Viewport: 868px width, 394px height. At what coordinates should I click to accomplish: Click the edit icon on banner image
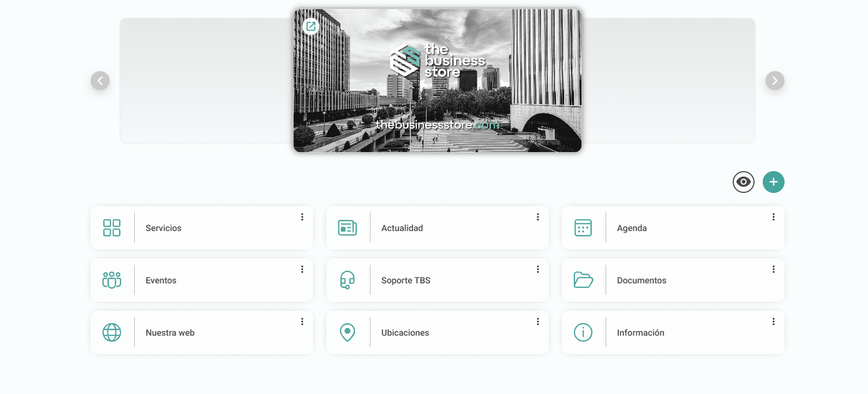coord(311,26)
